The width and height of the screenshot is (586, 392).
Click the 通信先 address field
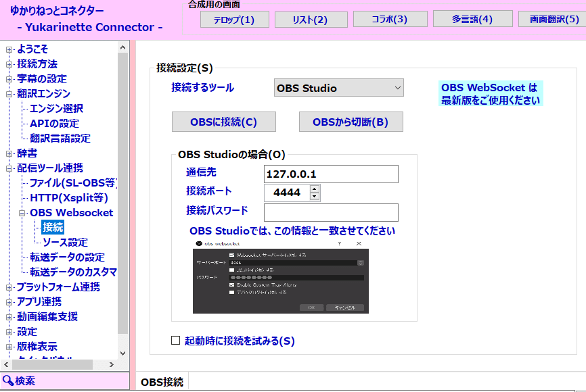[331, 174]
